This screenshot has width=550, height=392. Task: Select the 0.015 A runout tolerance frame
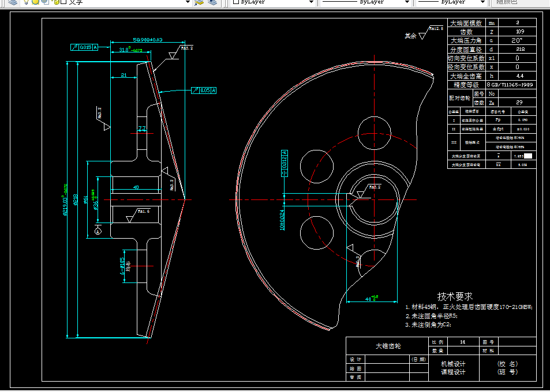tap(84, 47)
